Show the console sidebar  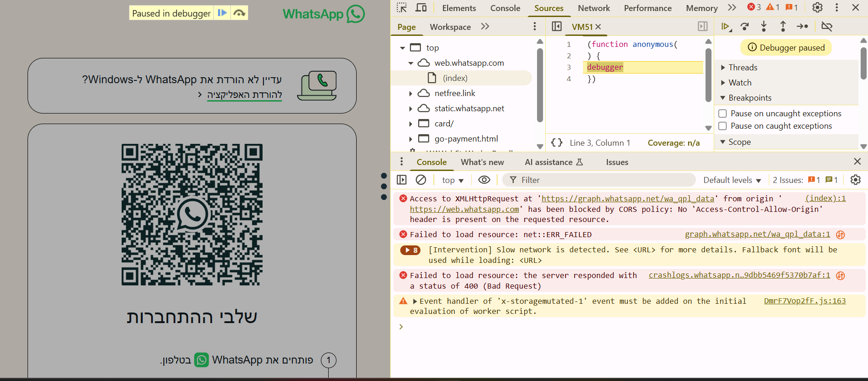pos(402,180)
